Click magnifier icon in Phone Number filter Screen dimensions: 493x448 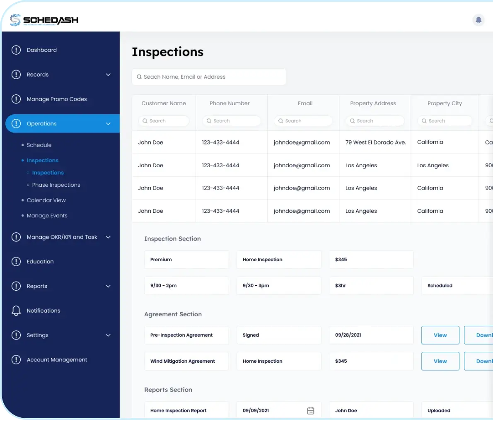[x=209, y=120]
